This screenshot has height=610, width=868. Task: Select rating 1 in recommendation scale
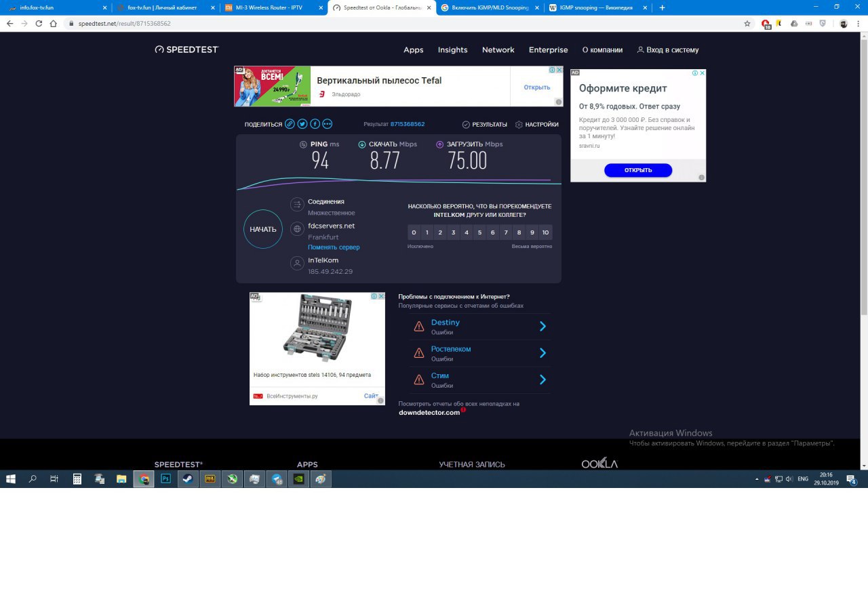[427, 232]
